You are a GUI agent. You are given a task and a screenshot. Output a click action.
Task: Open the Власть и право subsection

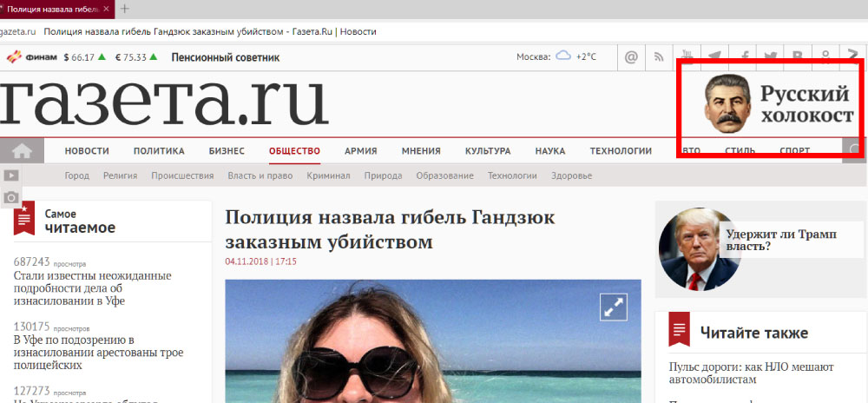coord(260,175)
